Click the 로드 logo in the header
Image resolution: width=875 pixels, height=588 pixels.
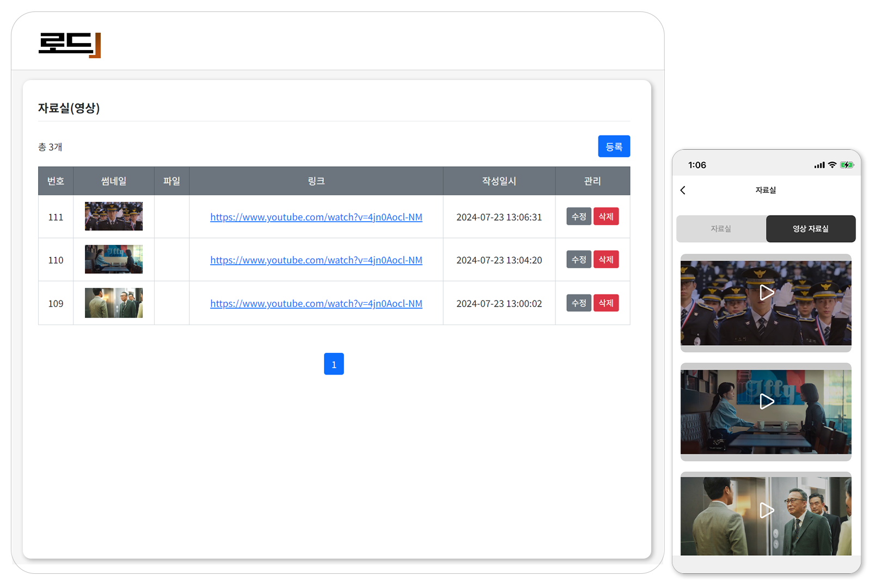pyautogui.click(x=70, y=45)
